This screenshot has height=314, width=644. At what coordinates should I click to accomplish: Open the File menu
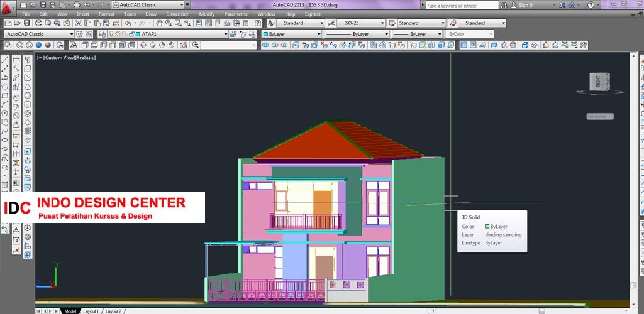(x=26, y=14)
